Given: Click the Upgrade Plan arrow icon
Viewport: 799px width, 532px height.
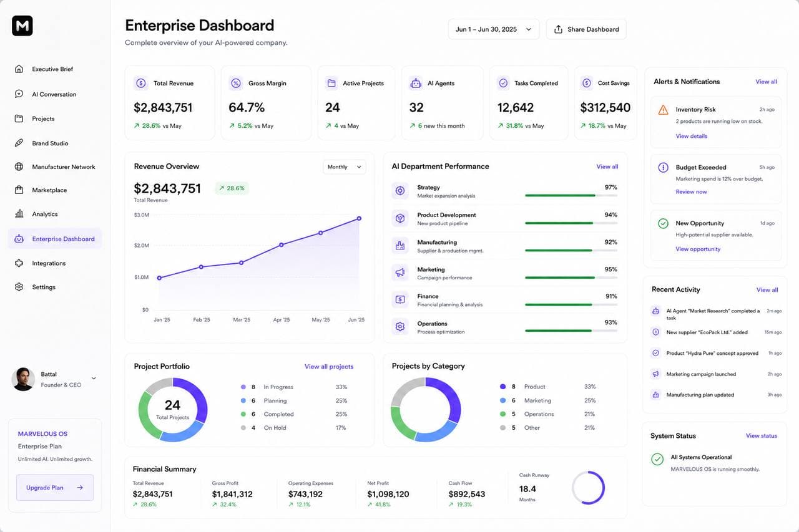Looking at the screenshot, I should click(x=80, y=488).
